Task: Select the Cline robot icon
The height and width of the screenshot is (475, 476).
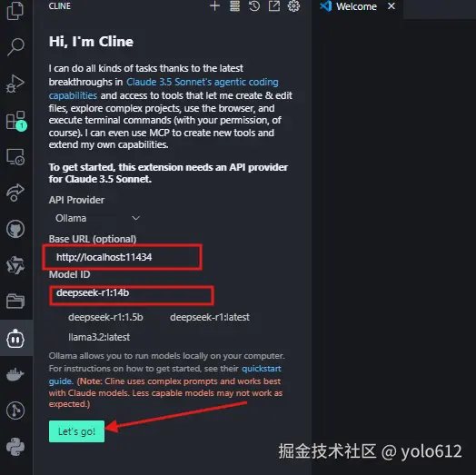Action: point(15,339)
